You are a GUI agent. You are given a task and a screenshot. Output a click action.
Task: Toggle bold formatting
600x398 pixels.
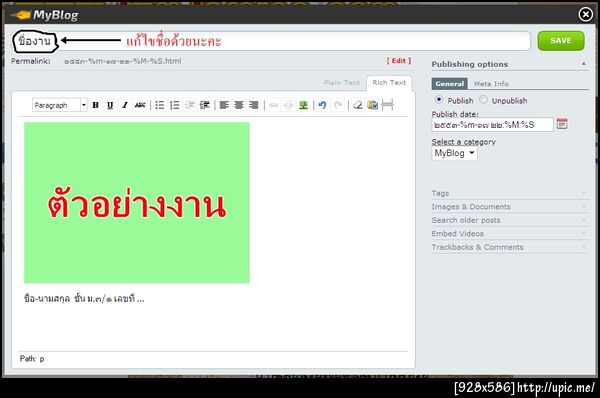tap(95, 105)
